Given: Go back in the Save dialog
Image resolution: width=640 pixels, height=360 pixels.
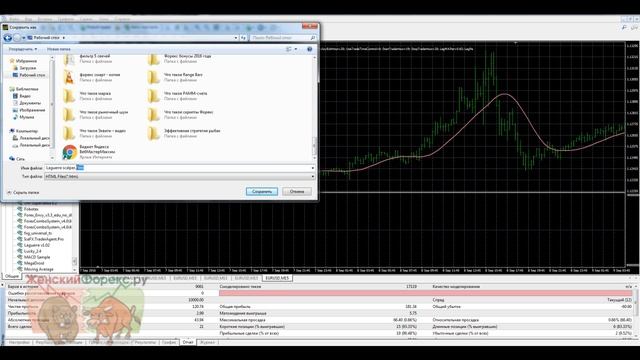Looking at the screenshot, I should point(7,38).
